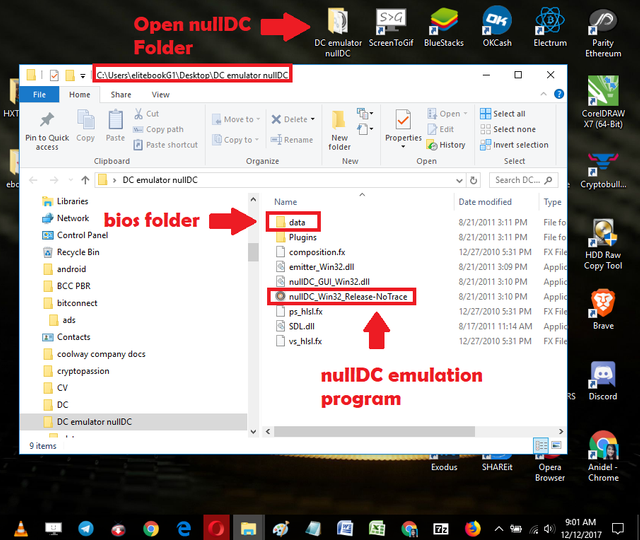Launch the Brave browser shortcut

coord(603,310)
